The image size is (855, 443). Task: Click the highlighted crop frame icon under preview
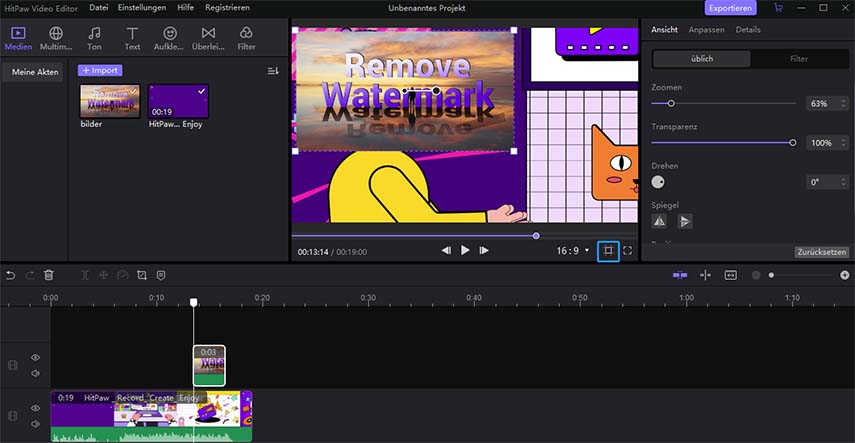pos(608,251)
